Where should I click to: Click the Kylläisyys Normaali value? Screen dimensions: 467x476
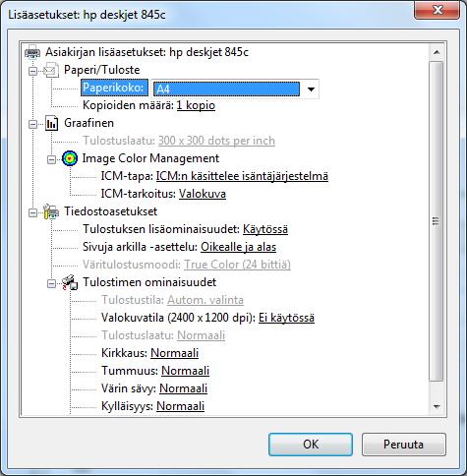(x=180, y=406)
